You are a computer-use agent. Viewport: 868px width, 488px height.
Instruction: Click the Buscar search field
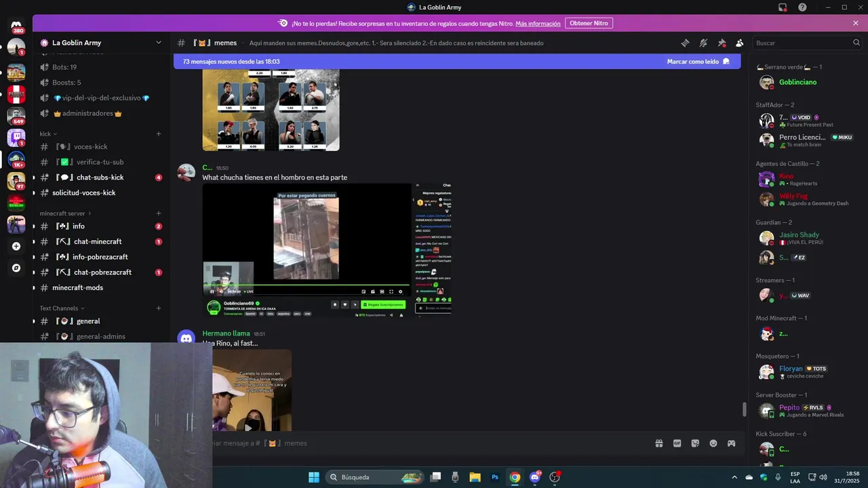[807, 43]
